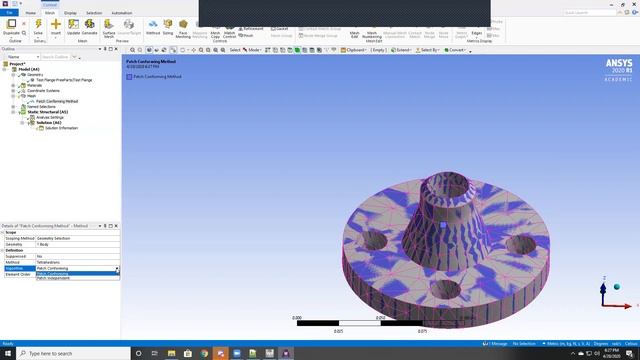
Task: Click the triad ISO view sphere
Action: [x=617, y=287]
